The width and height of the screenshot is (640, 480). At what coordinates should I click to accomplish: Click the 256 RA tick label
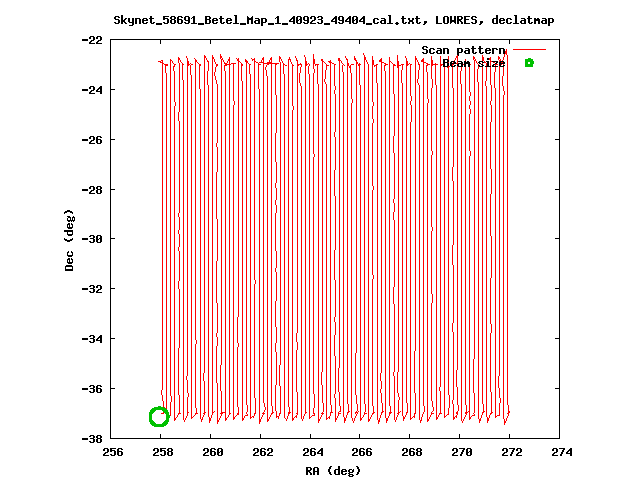click(113, 452)
